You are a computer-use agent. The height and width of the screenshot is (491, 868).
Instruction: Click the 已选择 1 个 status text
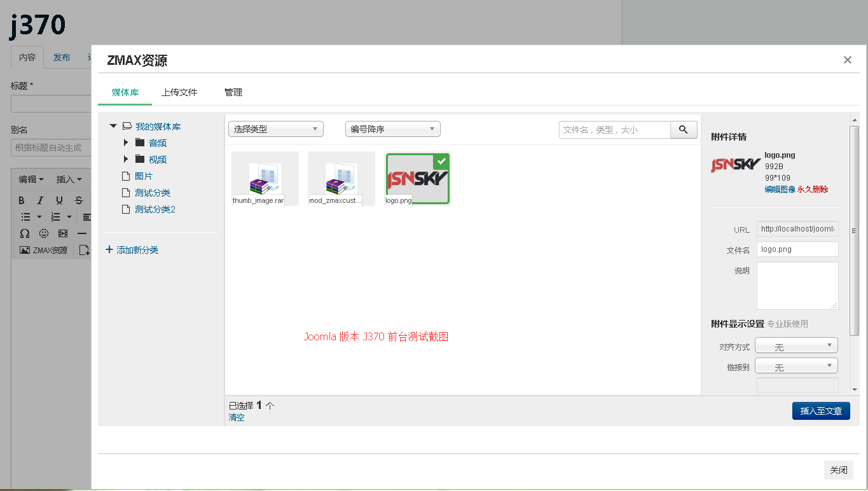251,405
